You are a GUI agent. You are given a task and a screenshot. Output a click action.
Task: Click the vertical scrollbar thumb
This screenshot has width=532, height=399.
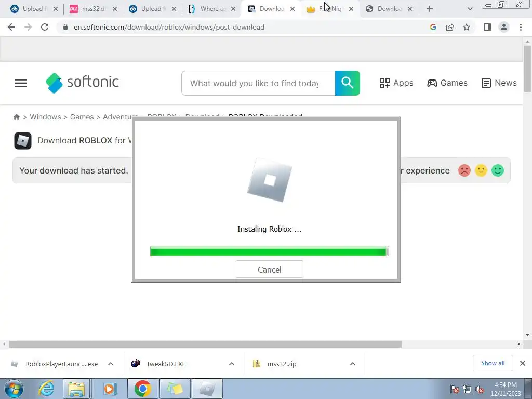tap(527, 69)
